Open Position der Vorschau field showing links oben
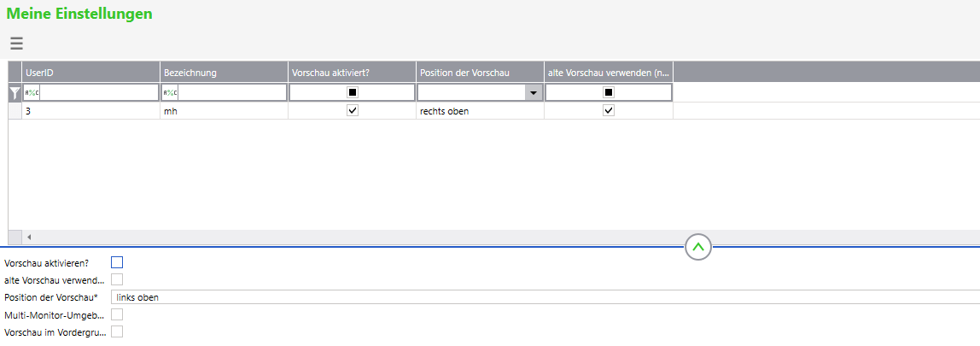This screenshot has height=346, width=980. pos(546,297)
